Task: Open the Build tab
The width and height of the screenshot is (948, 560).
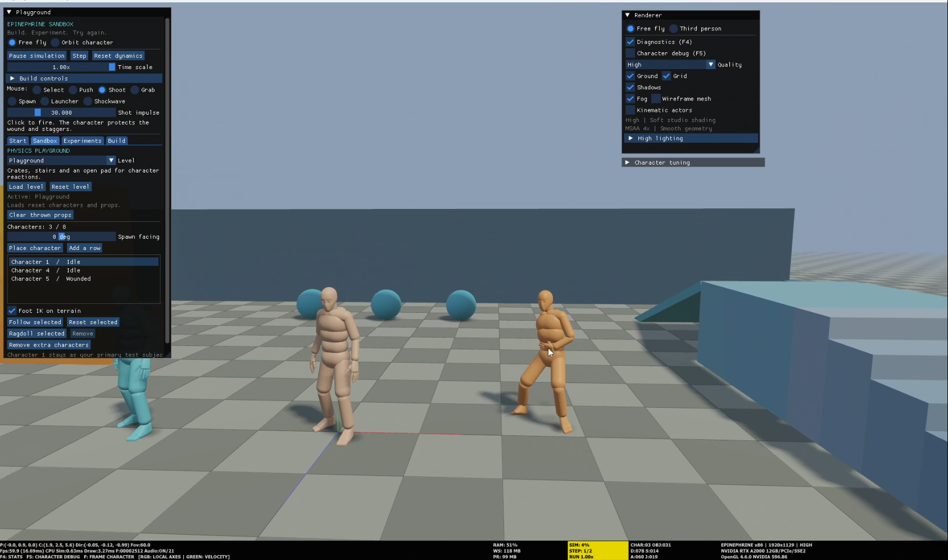Action: pyautogui.click(x=117, y=141)
